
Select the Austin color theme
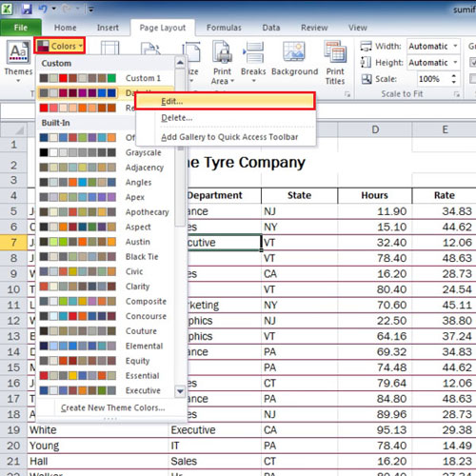coord(106,242)
